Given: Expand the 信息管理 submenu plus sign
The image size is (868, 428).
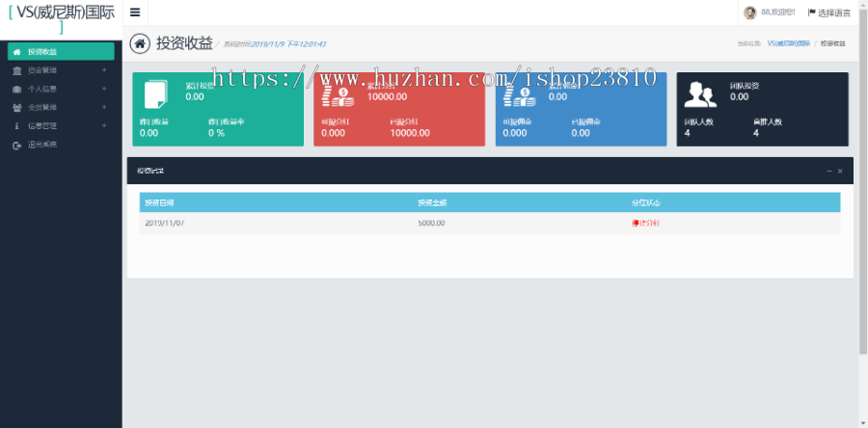Looking at the screenshot, I should (x=104, y=126).
